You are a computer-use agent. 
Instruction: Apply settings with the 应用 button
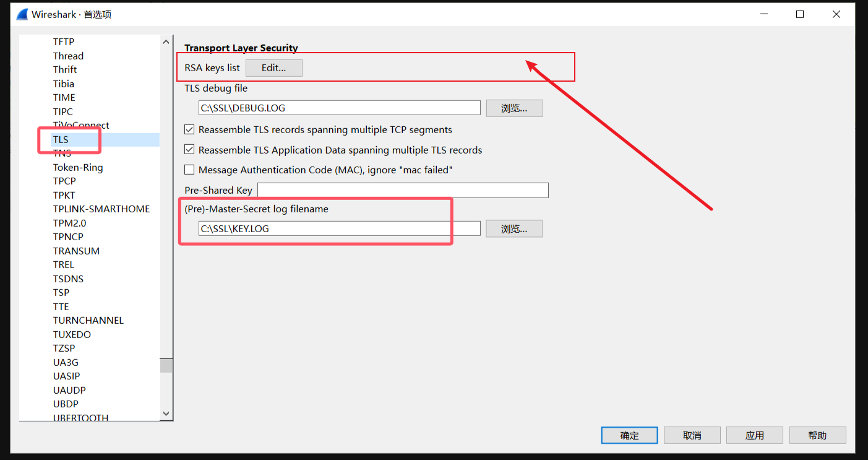click(x=755, y=435)
